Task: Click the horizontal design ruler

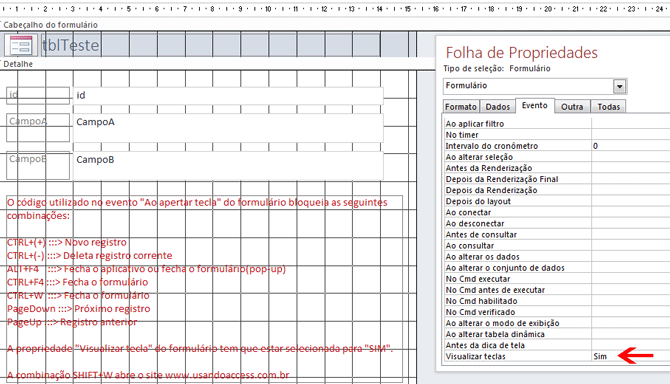Action: 335,9
